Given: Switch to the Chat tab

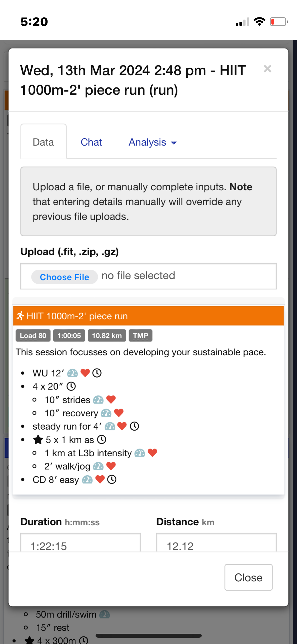Looking at the screenshot, I should 91,142.
